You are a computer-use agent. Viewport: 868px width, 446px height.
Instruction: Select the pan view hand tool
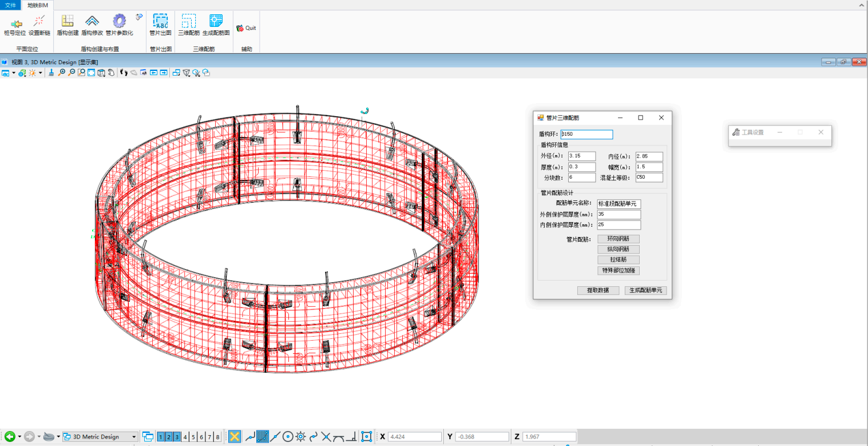(x=111, y=73)
